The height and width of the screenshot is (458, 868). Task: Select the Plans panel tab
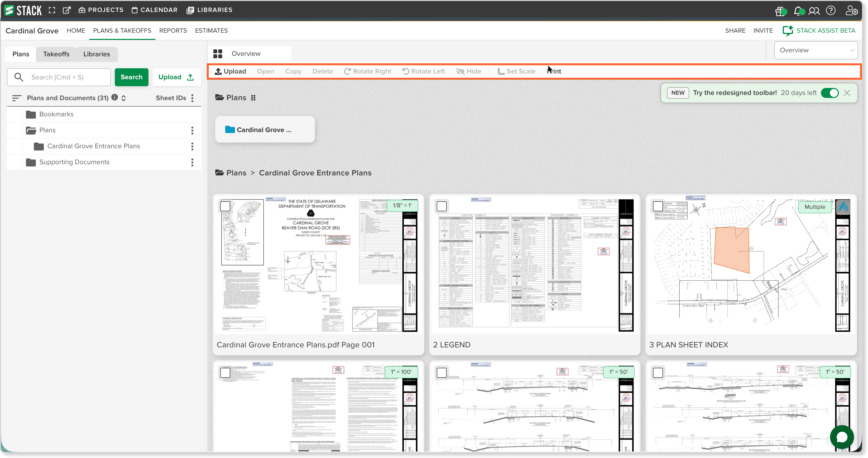click(x=21, y=54)
